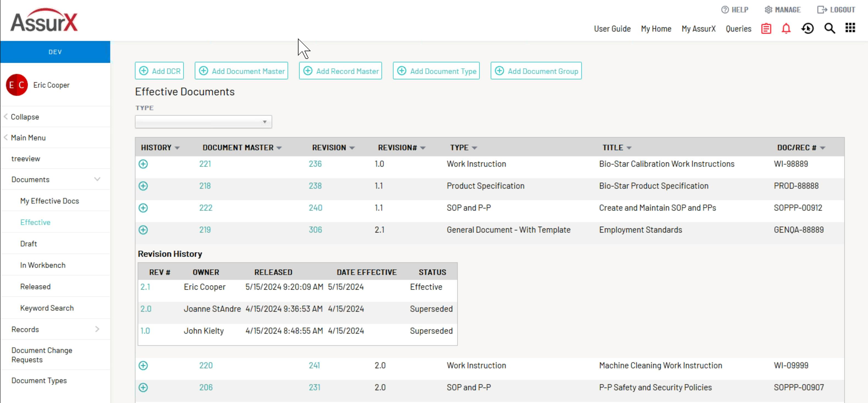
Task: Collapse the Documents sidebar section
Action: pyautogui.click(x=97, y=179)
